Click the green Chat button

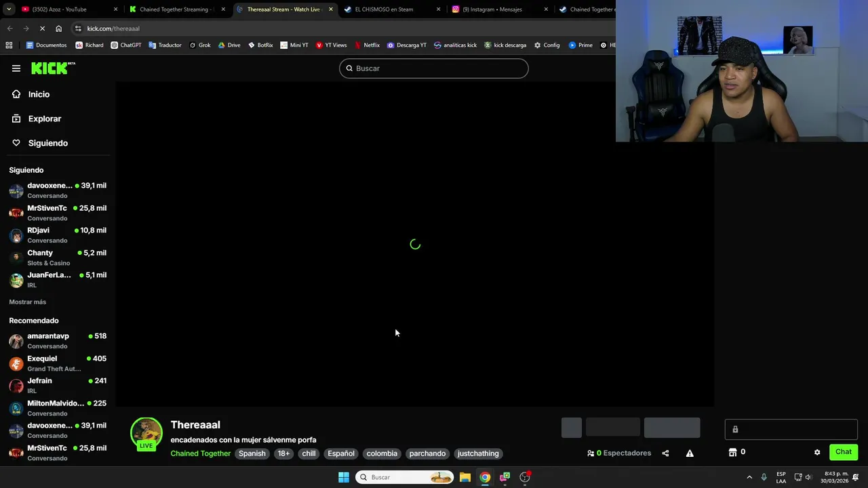[844, 452]
